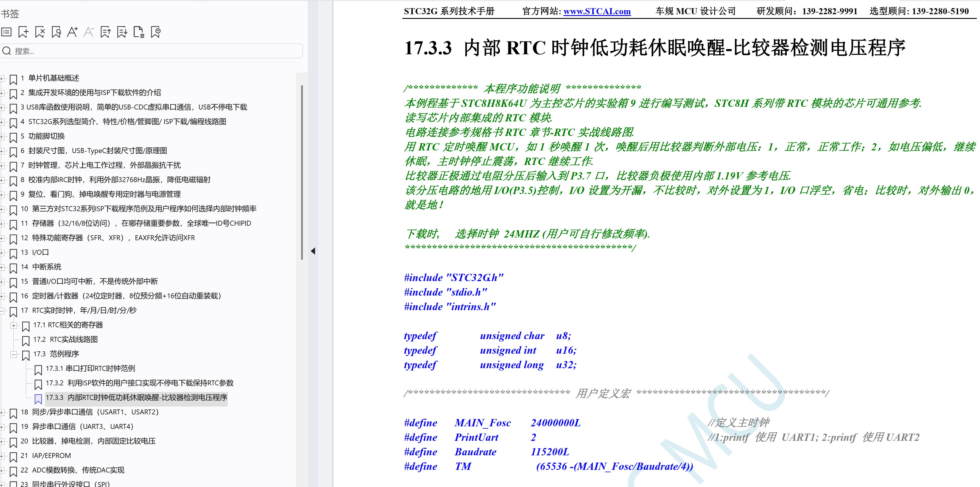Click the #define PrintUart 2 line
This screenshot has height=487, width=980.
[470, 437]
